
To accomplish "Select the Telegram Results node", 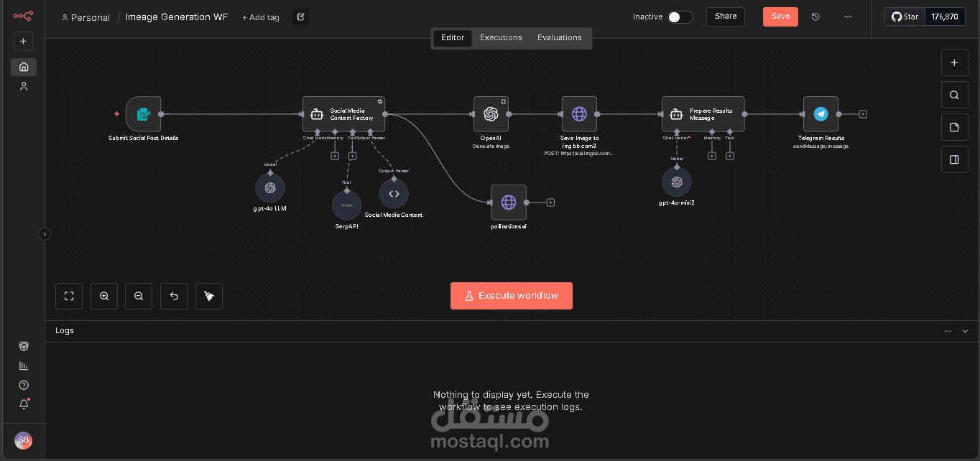I will pos(820,114).
